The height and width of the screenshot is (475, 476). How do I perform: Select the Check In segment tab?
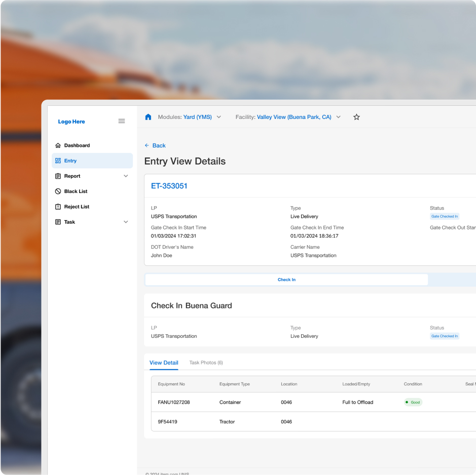(x=286, y=280)
